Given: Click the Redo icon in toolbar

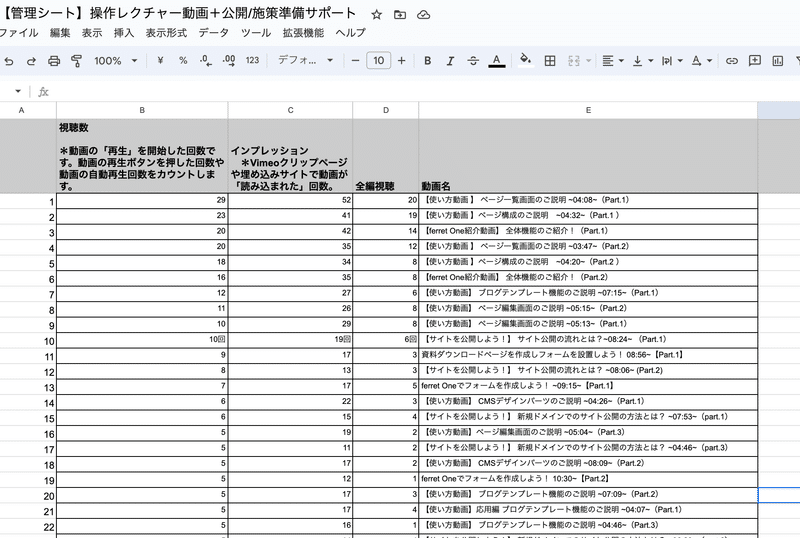Looking at the screenshot, I should point(31,61).
